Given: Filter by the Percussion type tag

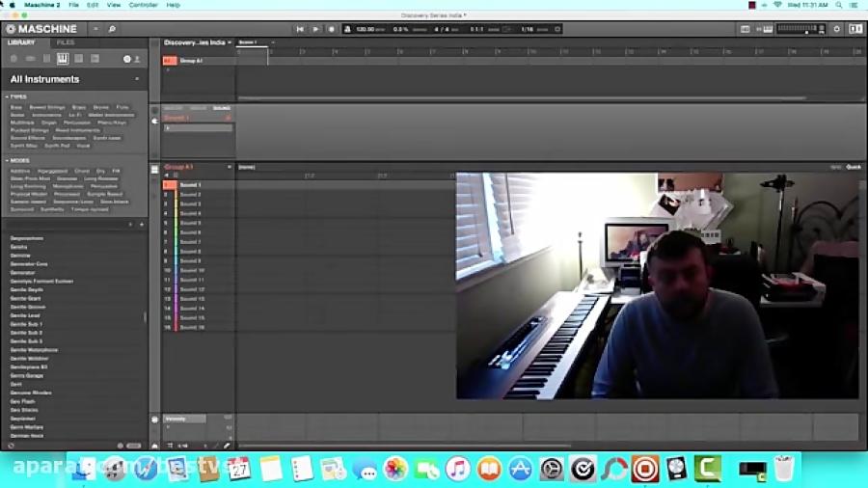Looking at the screenshot, I should 77,122.
